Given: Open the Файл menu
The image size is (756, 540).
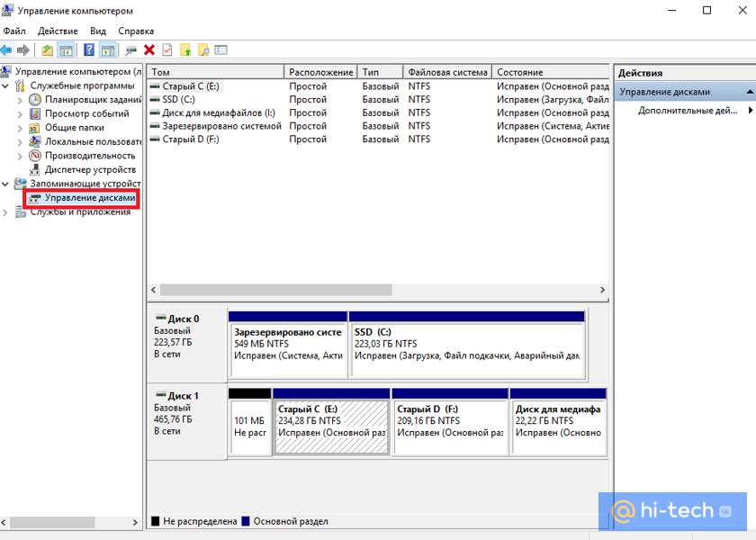Looking at the screenshot, I should pos(14,31).
